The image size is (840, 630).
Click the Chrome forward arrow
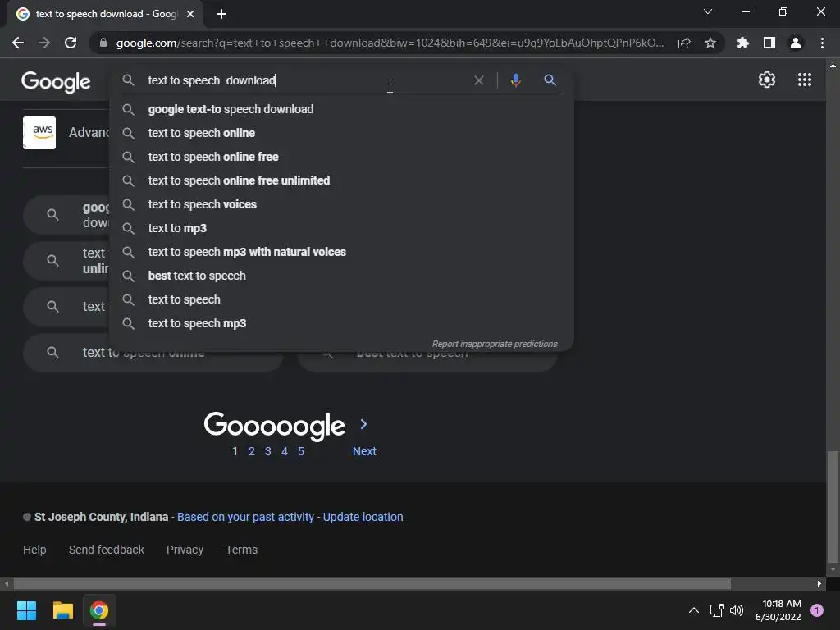pyautogui.click(x=44, y=43)
